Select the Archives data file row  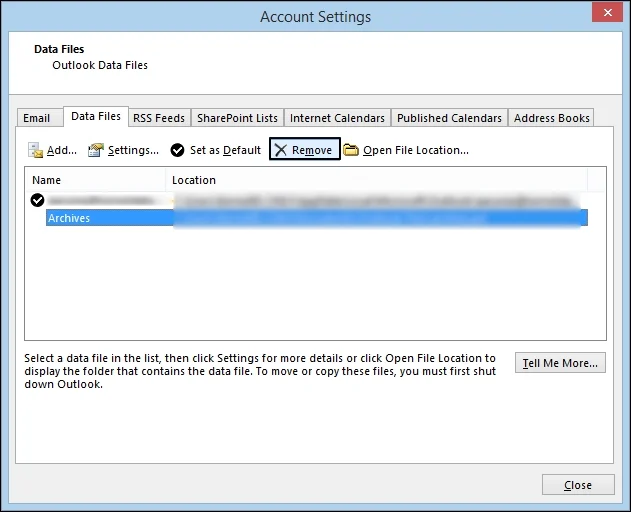pyautogui.click(x=317, y=218)
